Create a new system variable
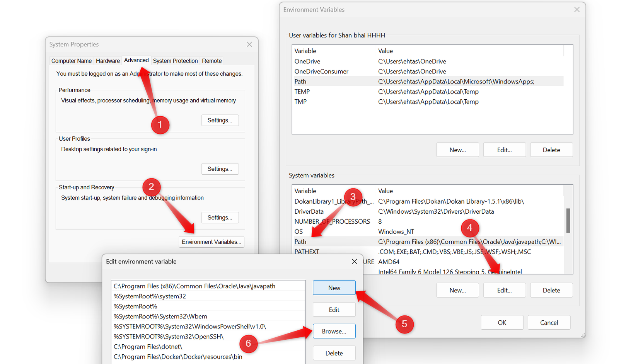The height and width of the screenshot is (364, 638). point(457,290)
